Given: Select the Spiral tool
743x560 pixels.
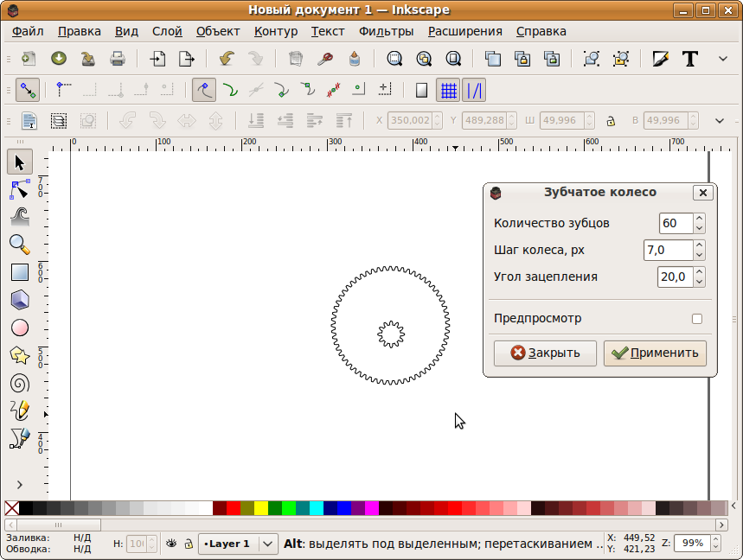Looking at the screenshot, I should [19, 383].
